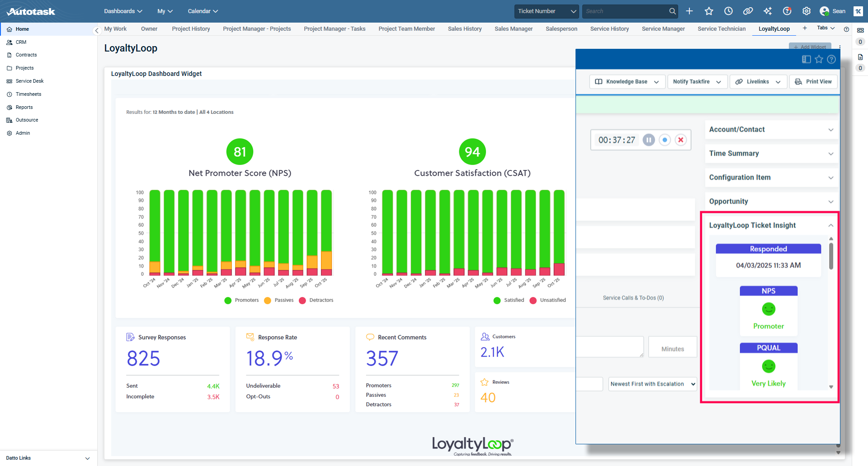Click the Print View button
The height and width of the screenshot is (466, 868).
813,82
